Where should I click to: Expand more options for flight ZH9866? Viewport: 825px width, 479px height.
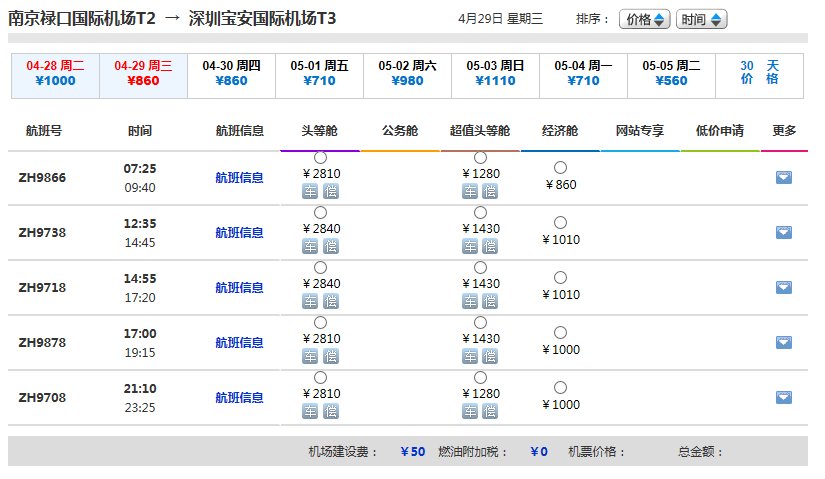(x=784, y=177)
